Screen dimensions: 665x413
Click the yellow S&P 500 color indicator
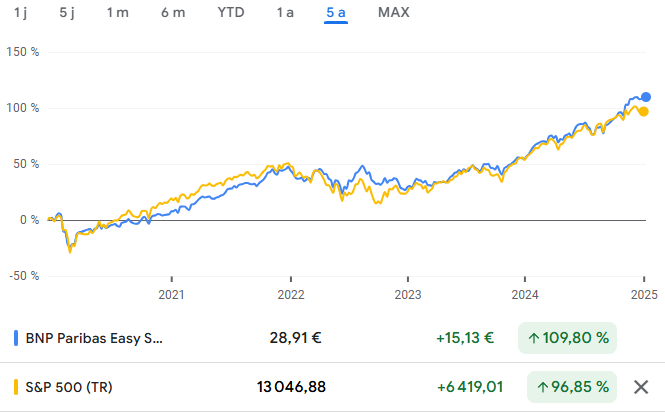point(16,386)
